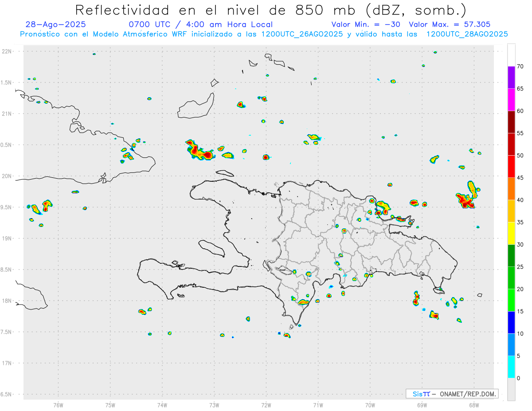Select the colorbar value label '55'

coord(520,133)
